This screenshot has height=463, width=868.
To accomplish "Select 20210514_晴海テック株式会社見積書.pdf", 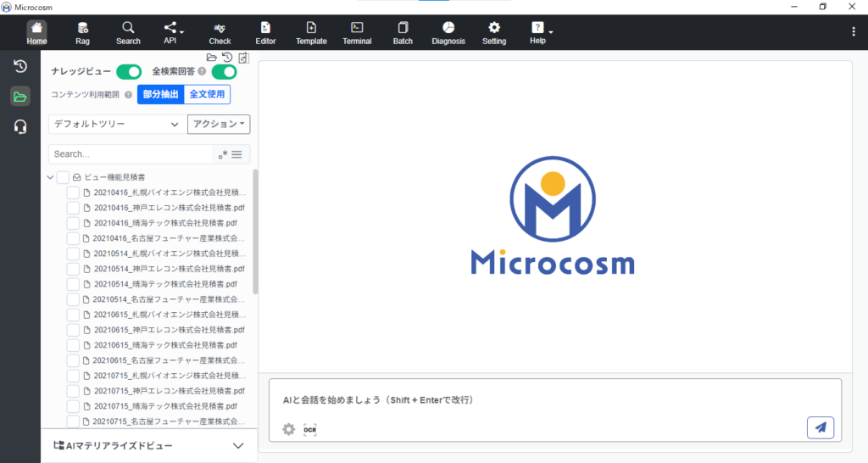I will tap(165, 284).
